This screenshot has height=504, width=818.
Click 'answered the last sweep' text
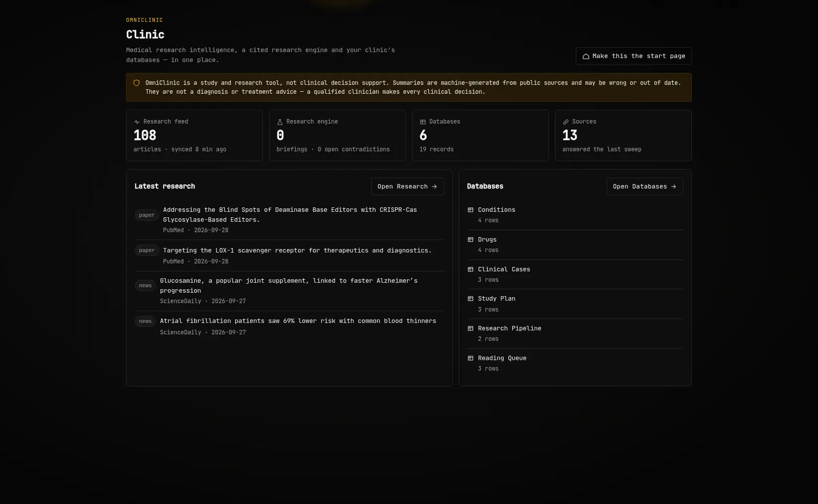(602, 149)
